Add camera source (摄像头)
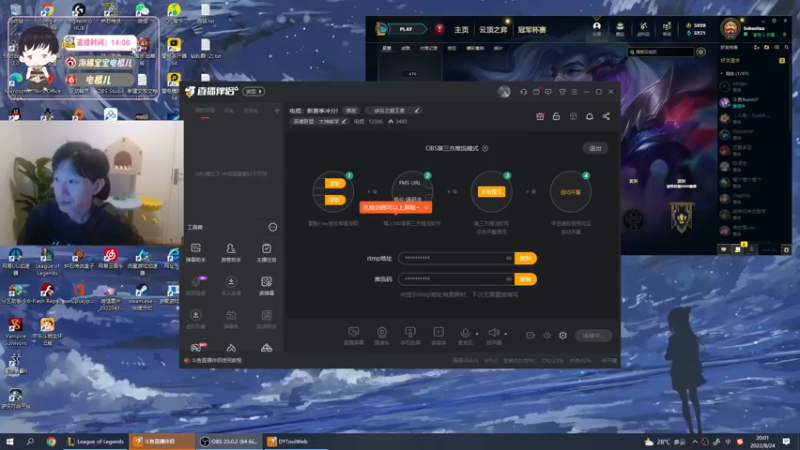Image resolution: width=800 pixels, height=450 pixels. coord(382,336)
